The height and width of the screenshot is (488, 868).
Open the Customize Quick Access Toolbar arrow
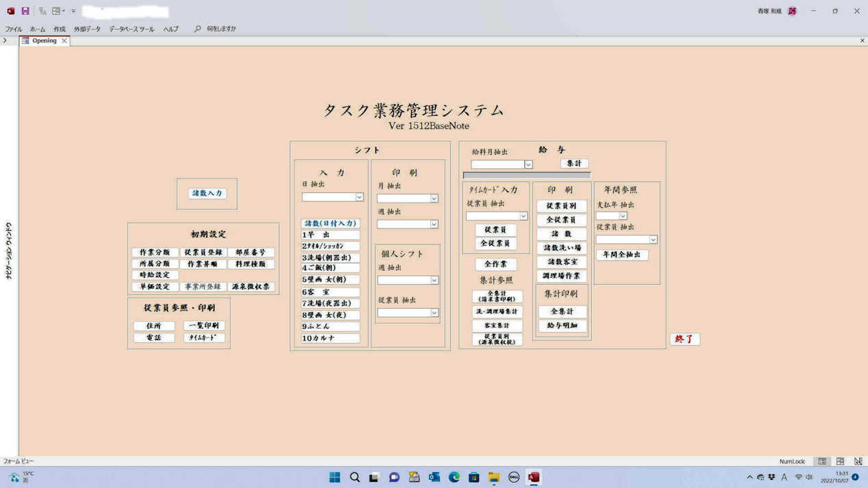[73, 11]
